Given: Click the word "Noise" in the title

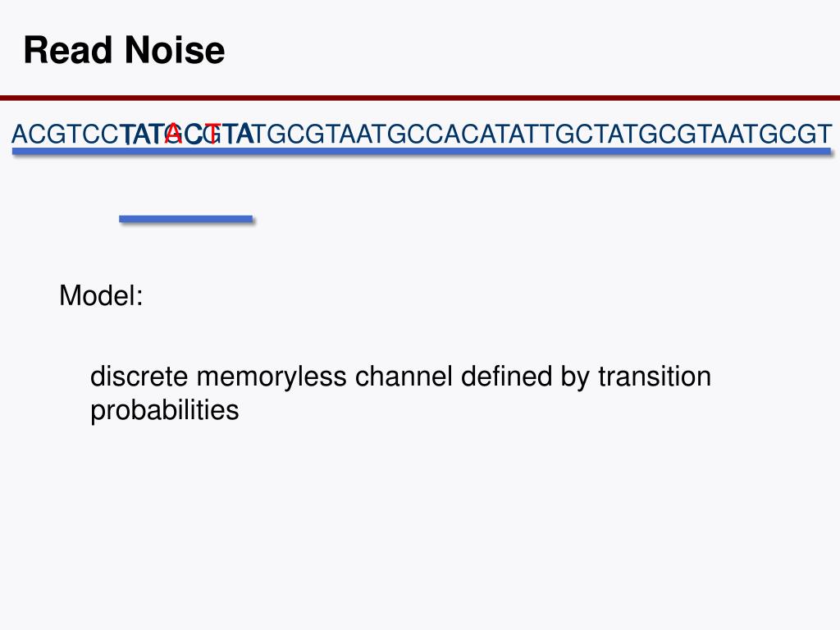Looking at the screenshot, I should pos(174,50).
